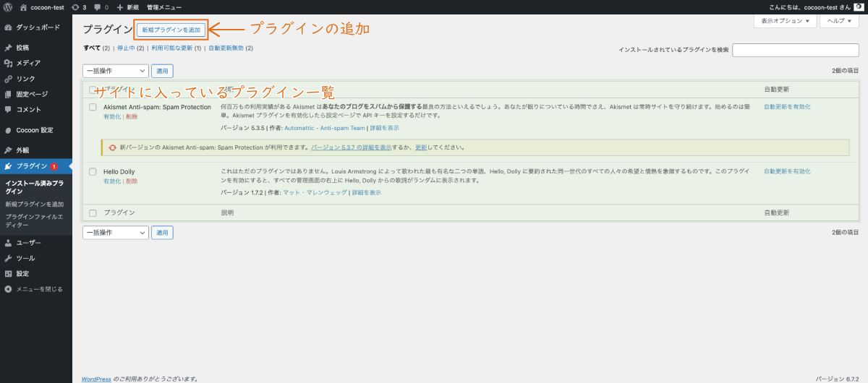Open the top 一括操作 bulk actions dropdown
The width and height of the screenshot is (868, 383).
click(116, 71)
